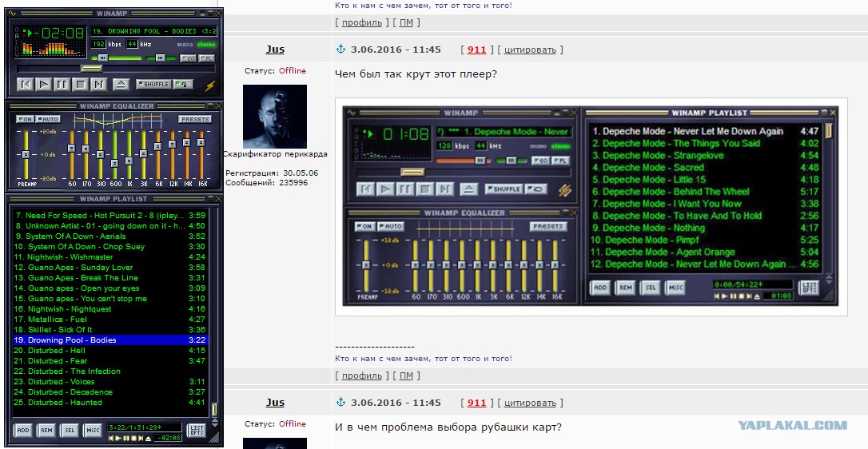The image size is (868, 449).
Task: Click Winamp balance slider handle
Action: pos(160,58)
